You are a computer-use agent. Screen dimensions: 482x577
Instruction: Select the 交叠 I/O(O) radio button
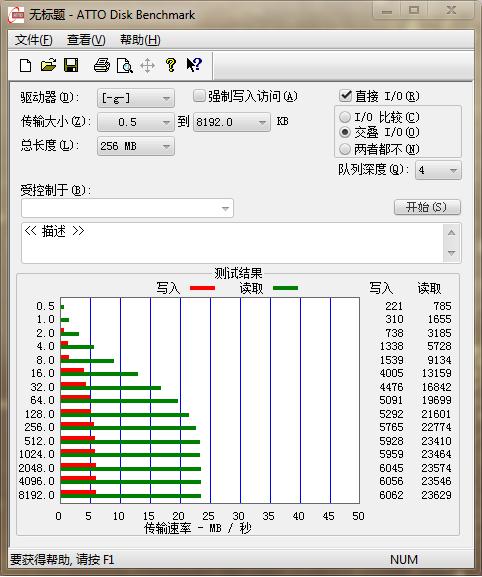(x=345, y=132)
